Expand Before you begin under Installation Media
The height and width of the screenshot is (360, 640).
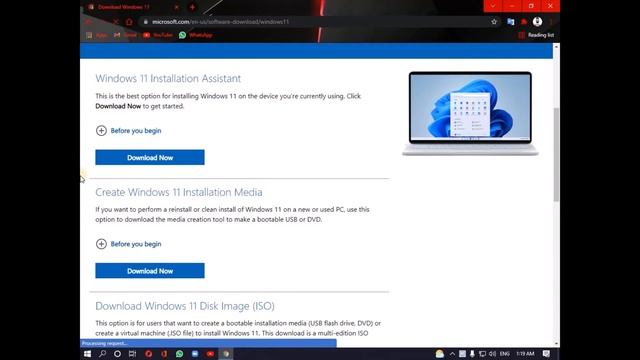[129, 244]
